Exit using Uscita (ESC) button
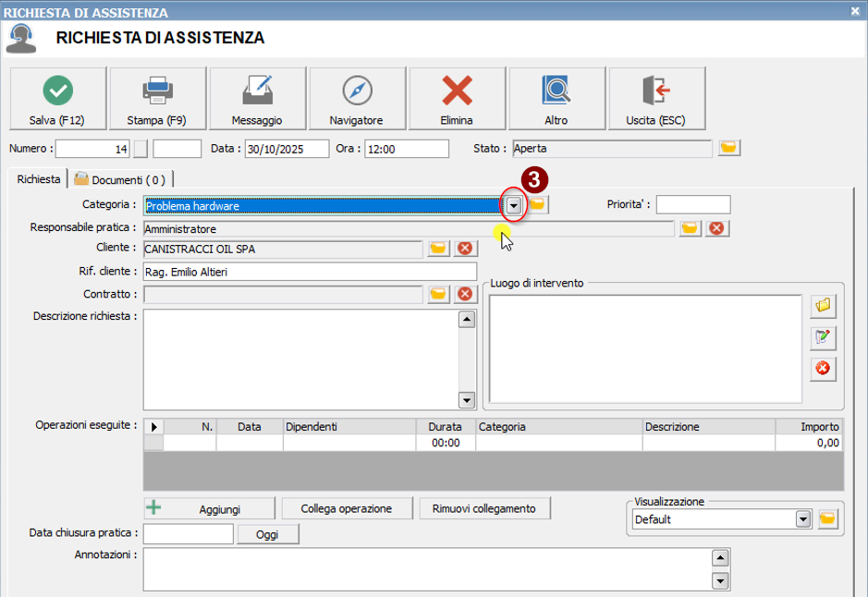 (x=656, y=99)
